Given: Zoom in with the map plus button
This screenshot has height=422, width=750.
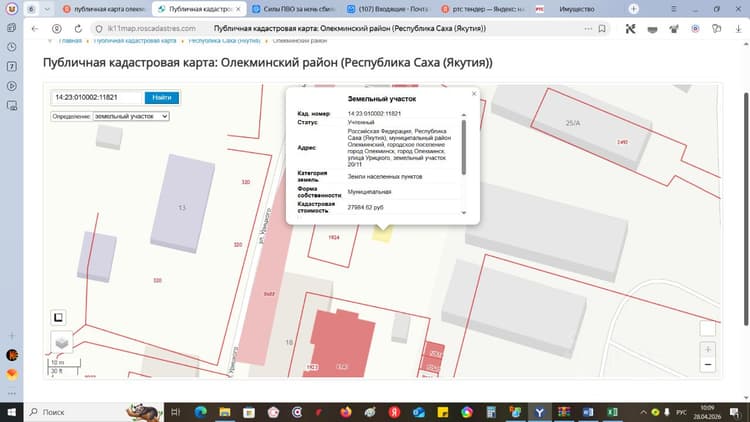Looking at the screenshot, I should [708, 349].
